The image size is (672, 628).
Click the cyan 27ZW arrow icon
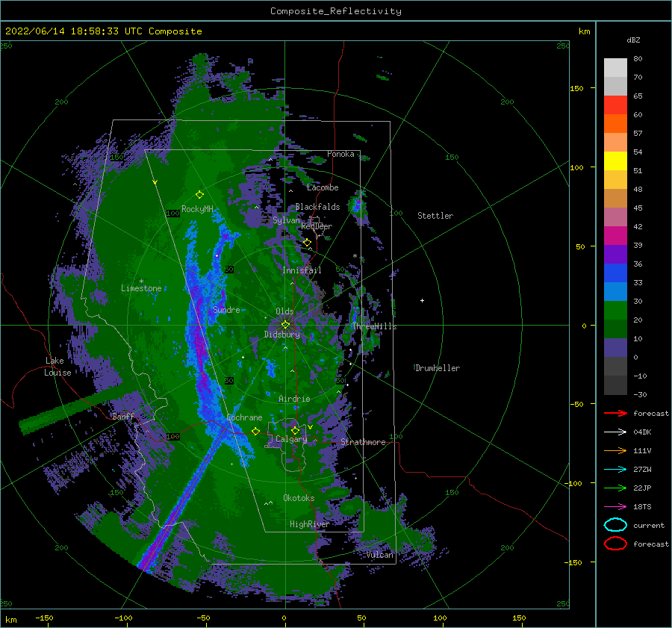(615, 470)
